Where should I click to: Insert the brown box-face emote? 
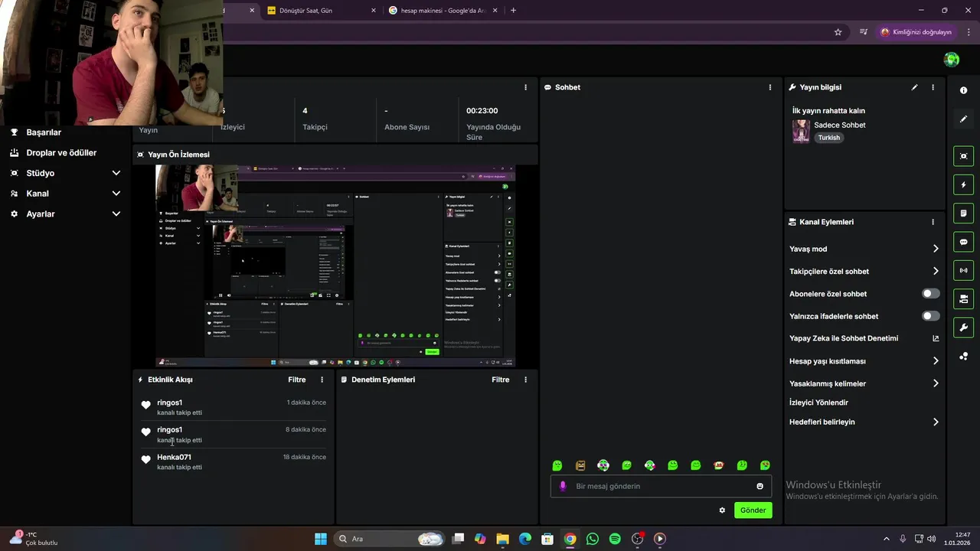tap(580, 465)
